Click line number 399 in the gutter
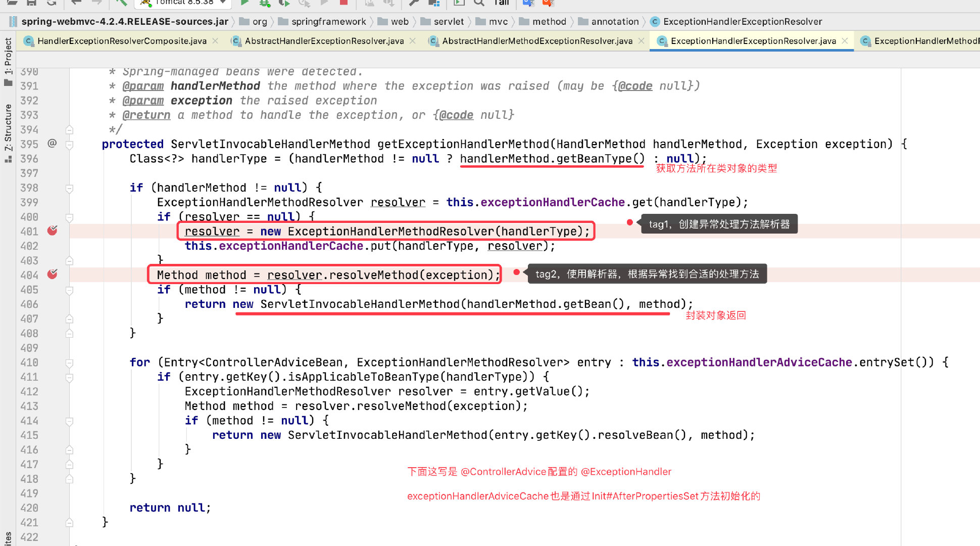Viewport: 980px width, 546px height. (29, 202)
